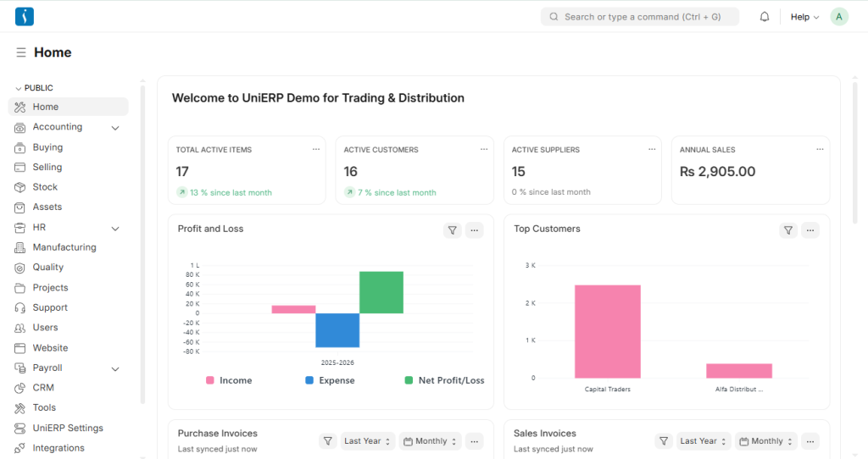868x459 pixels.
Task: Click the HR sidebar icon
Action: 20,228
